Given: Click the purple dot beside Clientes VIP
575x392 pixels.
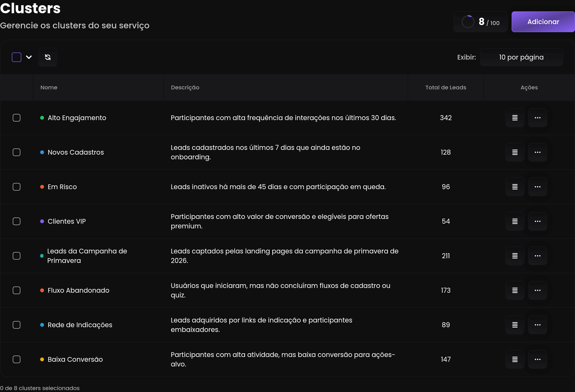Looking at the screenshot, I should pos(42,221).
